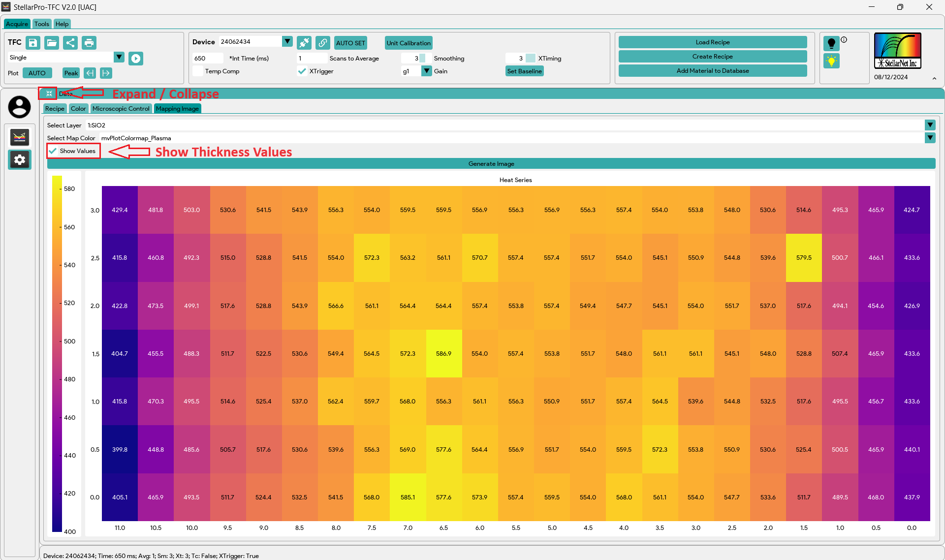This screenshot has height=560, width=945.
Task: Expand the Select Map Color dropdown
Action: point(930,138)
